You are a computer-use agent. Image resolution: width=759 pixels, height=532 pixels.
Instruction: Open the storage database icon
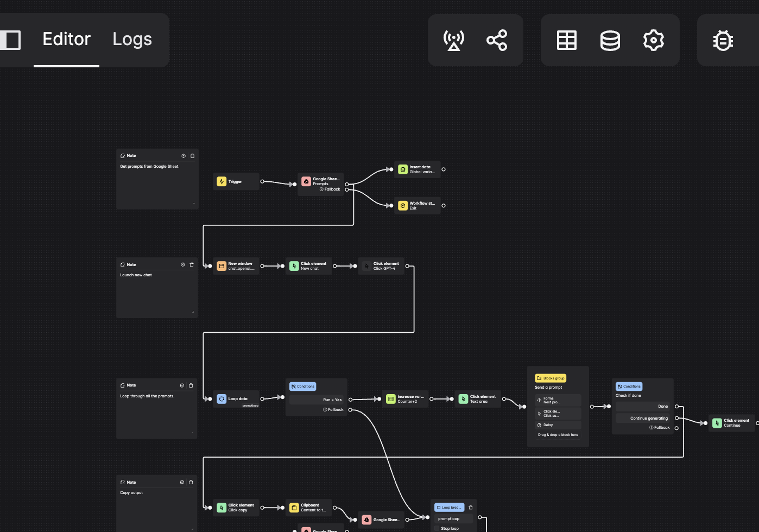click(610, 40)
